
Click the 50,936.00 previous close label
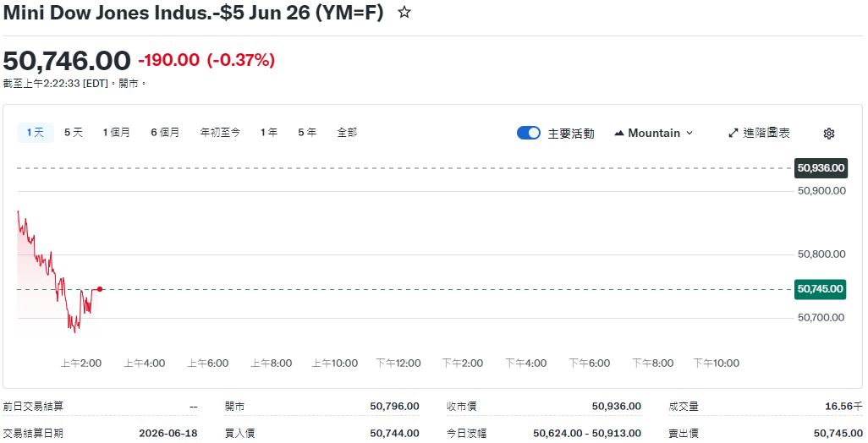[x=821, y=168]
